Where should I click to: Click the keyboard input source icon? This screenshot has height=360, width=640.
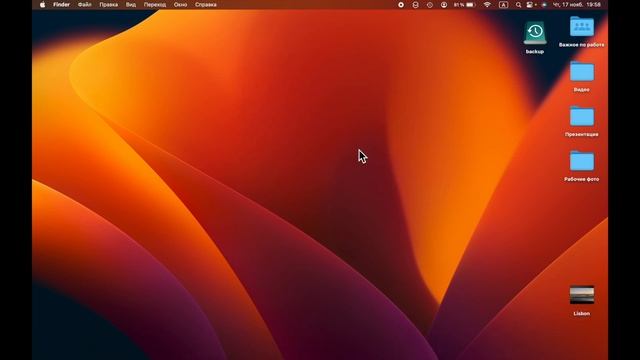point(503,5)
